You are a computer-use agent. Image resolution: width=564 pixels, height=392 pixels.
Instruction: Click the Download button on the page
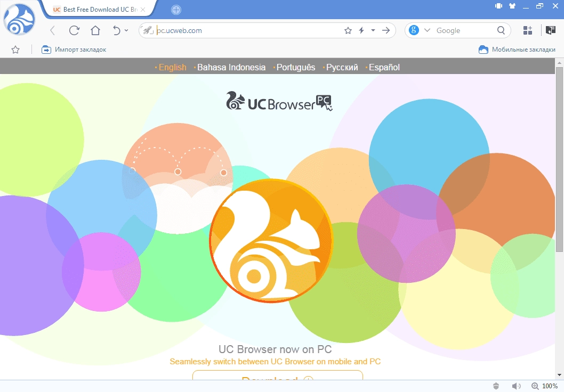(x=278, y=375)
